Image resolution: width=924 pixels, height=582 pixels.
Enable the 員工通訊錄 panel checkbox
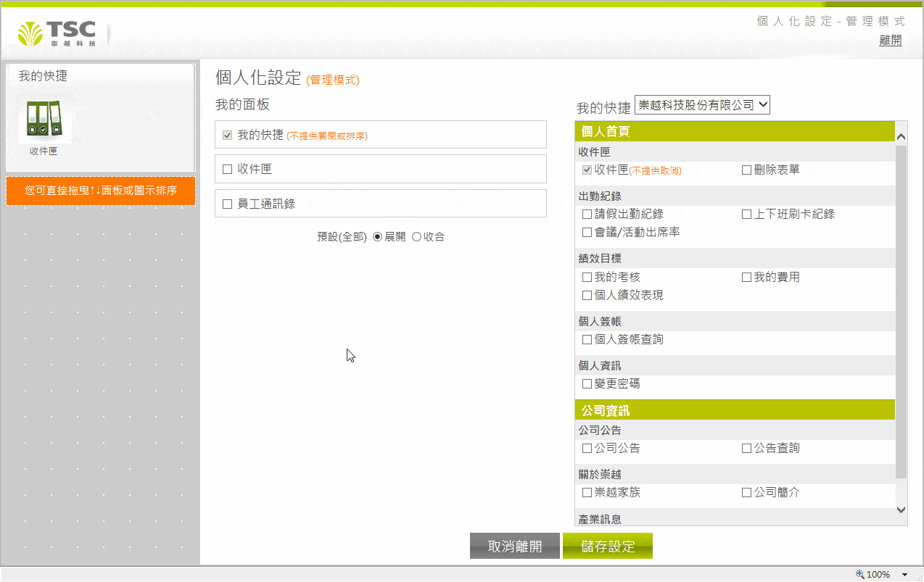pyautogui.click(x=228, y=204)
